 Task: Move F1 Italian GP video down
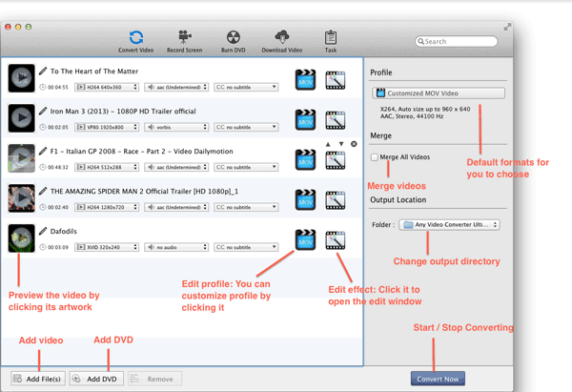click(341, 144)
